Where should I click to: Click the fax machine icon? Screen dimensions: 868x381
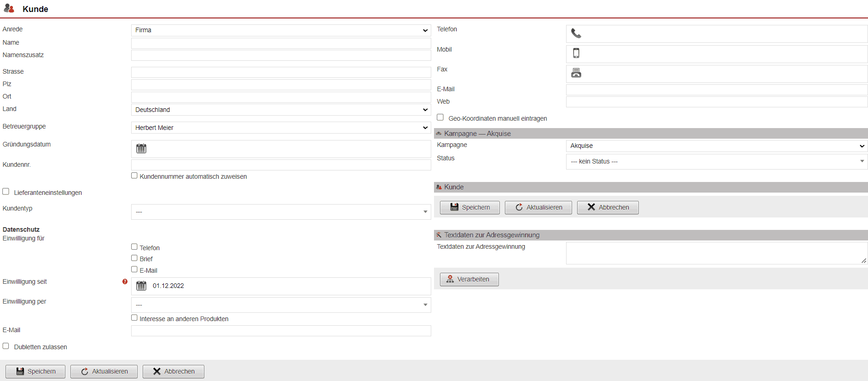point(576,73)
